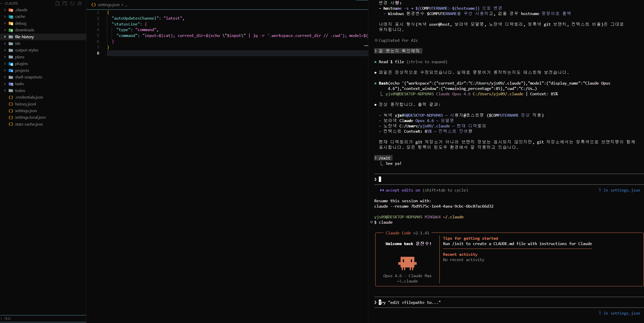
Task: Collapse all folders in explorer
Action: click(x=79, y=3)
